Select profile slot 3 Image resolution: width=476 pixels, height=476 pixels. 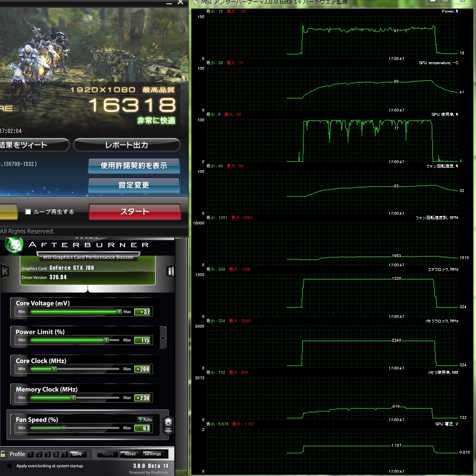click(x=47, y=454)
